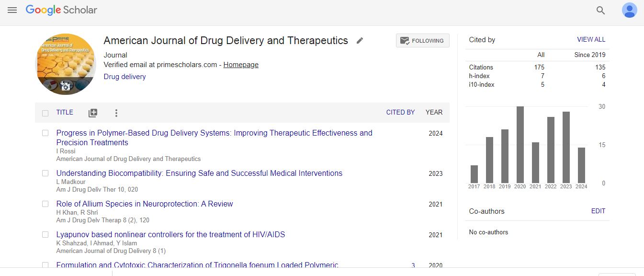Click the 2017 bar in citations chart
The width and height of the screenshot is (644, 276).
(474, 174)
